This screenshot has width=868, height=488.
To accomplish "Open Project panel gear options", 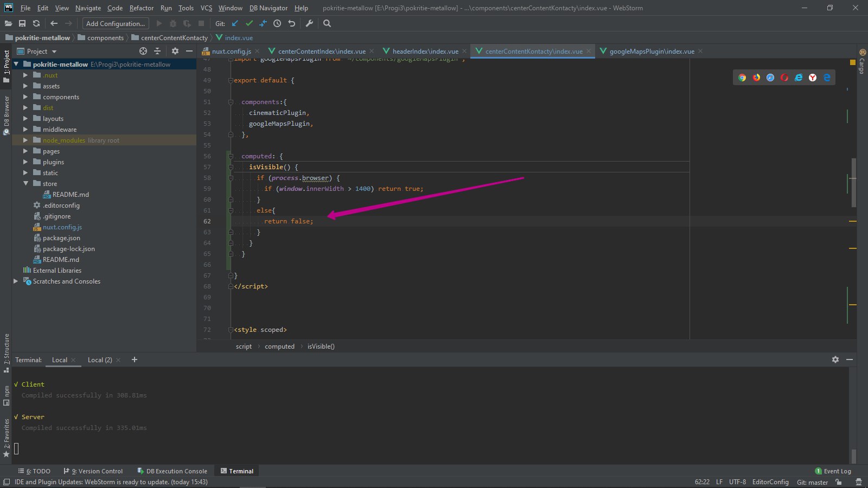I will click(x=175, y=51).
